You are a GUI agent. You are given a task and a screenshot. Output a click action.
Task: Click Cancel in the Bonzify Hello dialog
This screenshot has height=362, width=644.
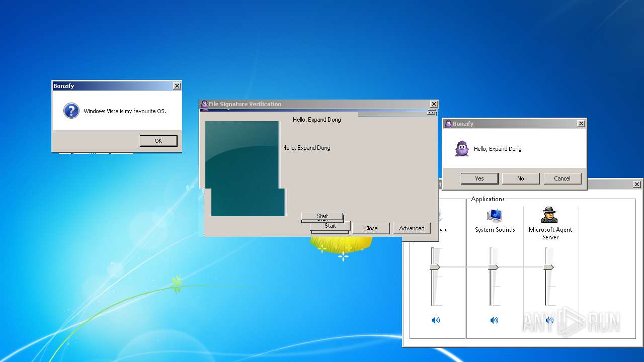(562, 178)
